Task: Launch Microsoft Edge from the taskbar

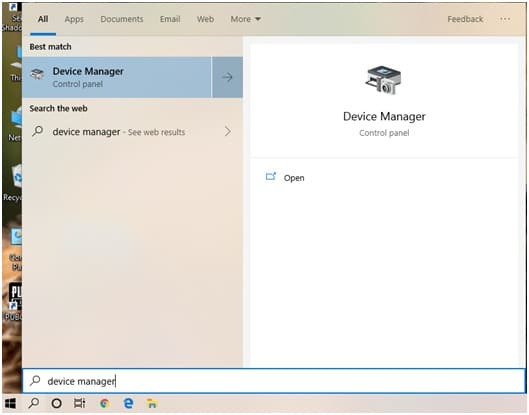Action: (128, 403)
